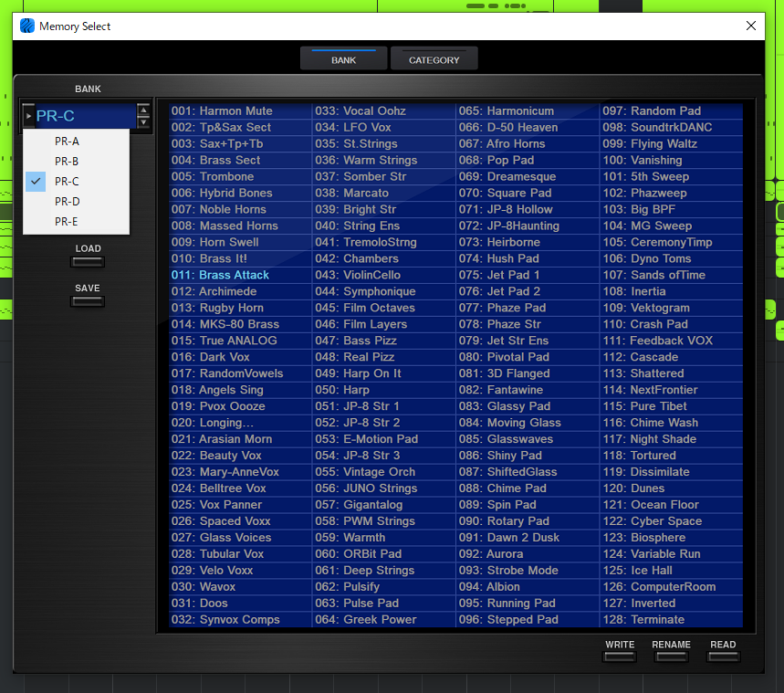
Task: Select checked PR-C bank entry
Action: pos(76,181)
